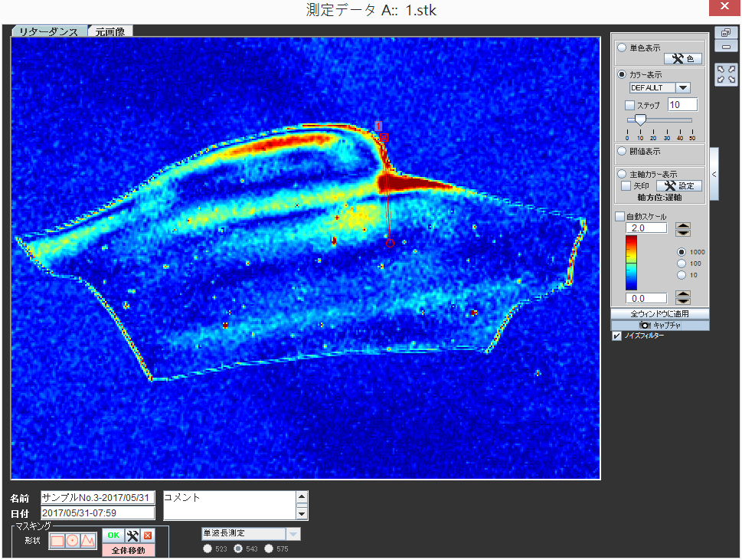Select the 単色表示 radio button

[x=623, y=47]
